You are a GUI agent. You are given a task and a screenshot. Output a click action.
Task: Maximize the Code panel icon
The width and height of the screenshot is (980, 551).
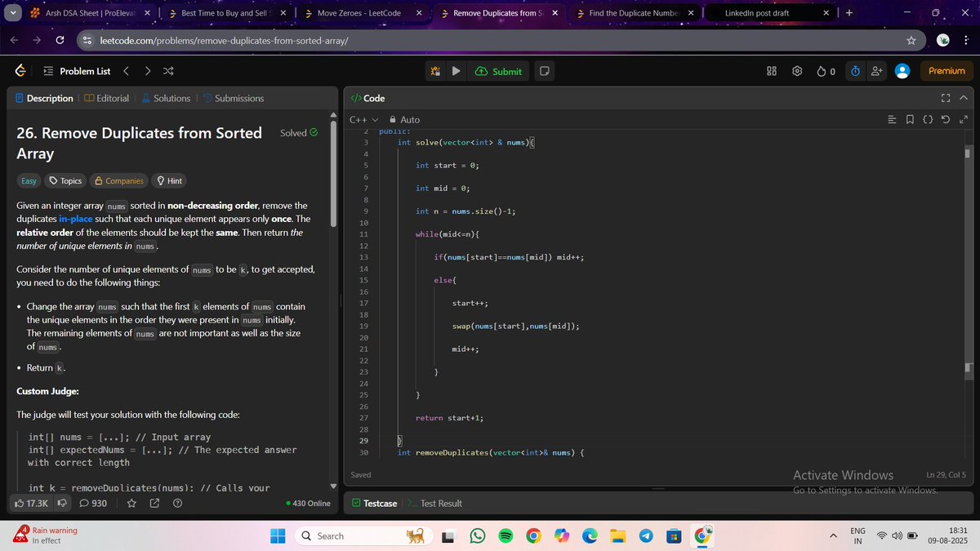tap(946, 98)
